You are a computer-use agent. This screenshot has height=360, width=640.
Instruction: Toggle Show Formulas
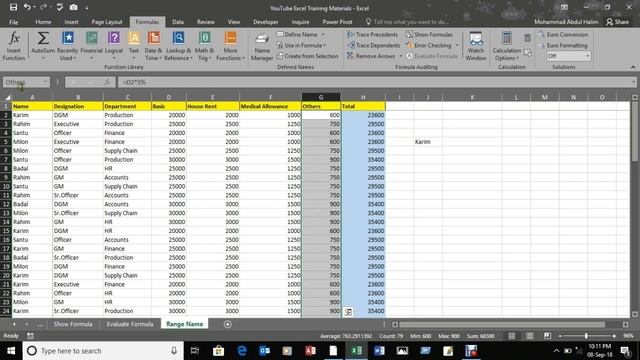pyautogui.click(x=429, y=35)
